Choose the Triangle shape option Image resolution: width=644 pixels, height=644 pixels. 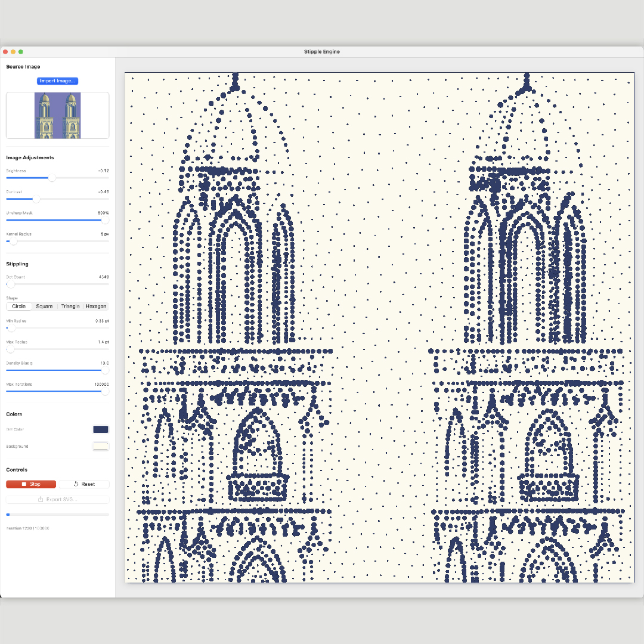coord(70,306)
